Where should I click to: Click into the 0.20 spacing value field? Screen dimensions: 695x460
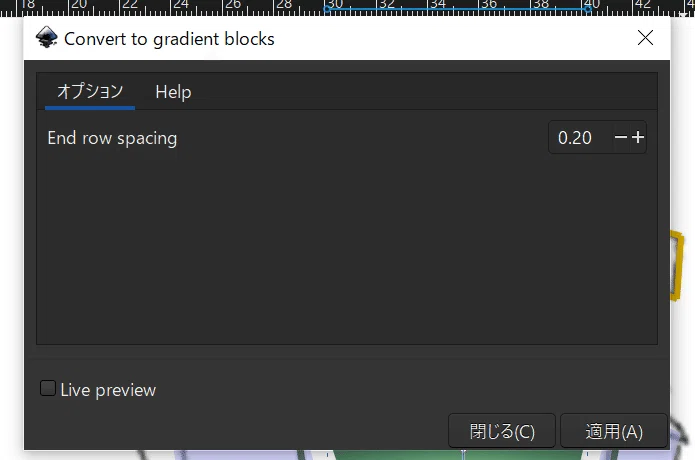[x=581, y=137]
